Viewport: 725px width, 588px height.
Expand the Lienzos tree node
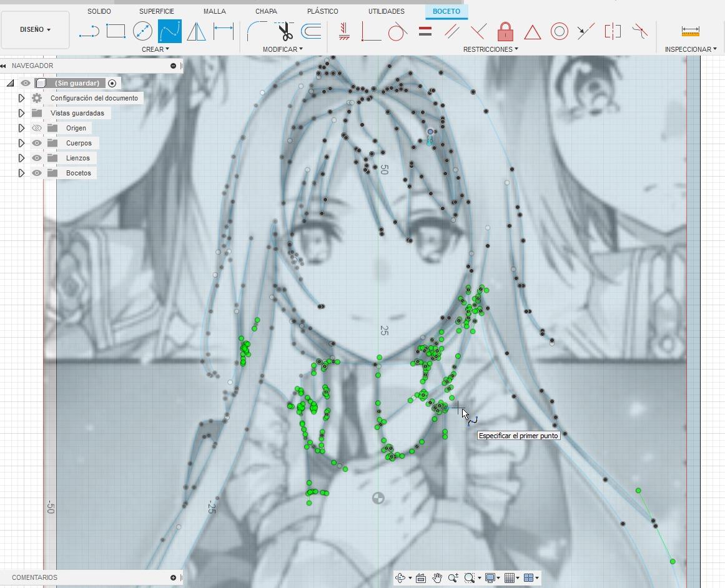tap(21, 158)
